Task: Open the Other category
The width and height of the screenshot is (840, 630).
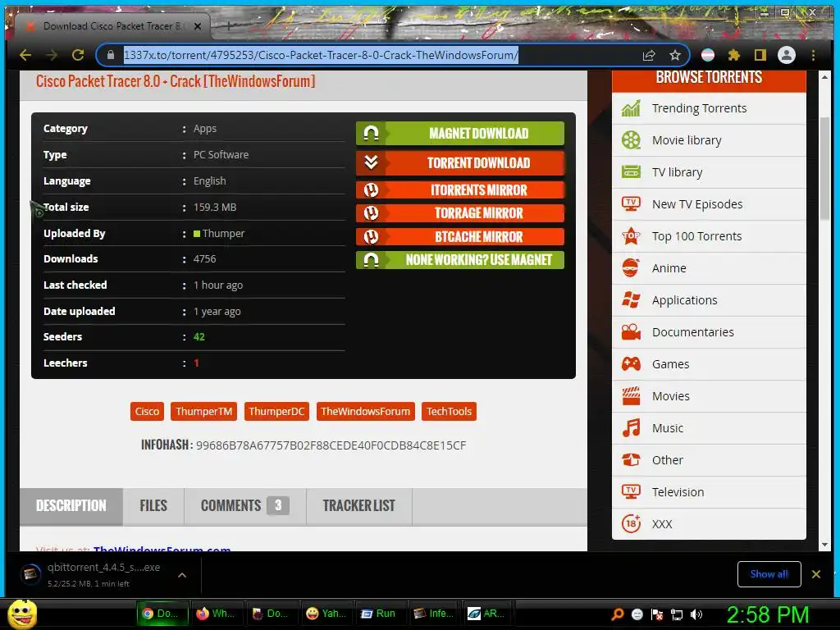Action: click(709, 460)
